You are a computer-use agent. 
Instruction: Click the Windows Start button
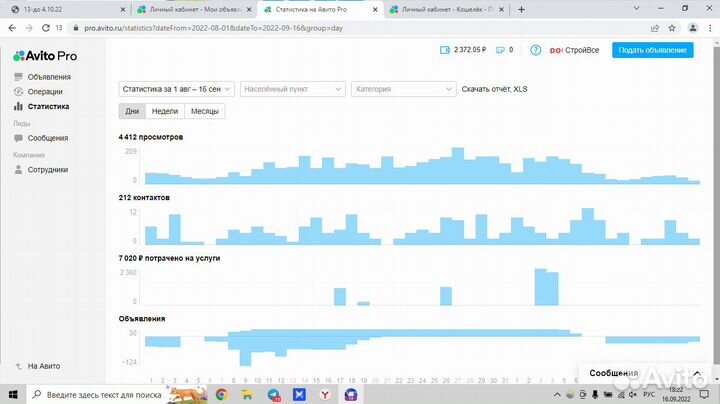click(13, 395)
